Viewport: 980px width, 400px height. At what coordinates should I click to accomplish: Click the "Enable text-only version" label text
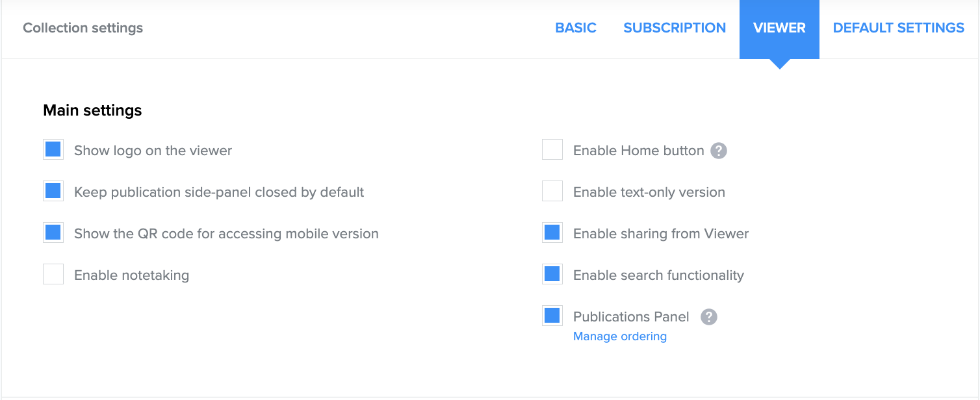649,192
